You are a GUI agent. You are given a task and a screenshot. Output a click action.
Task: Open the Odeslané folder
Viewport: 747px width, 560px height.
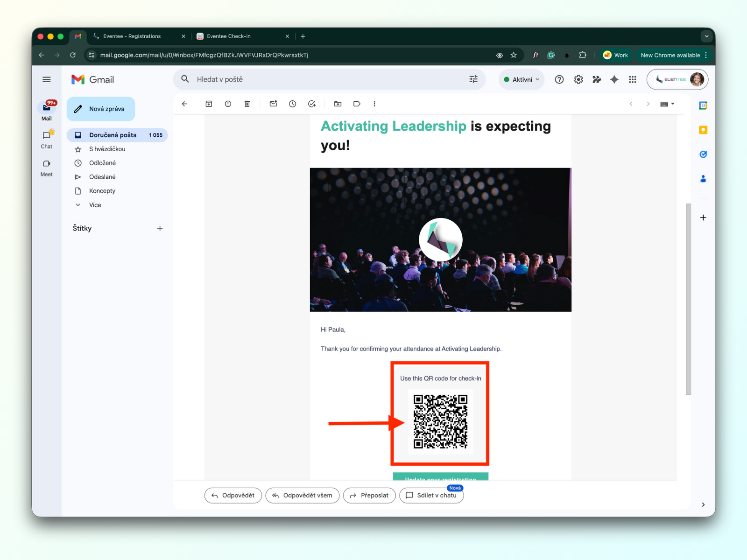pos(102,177)
